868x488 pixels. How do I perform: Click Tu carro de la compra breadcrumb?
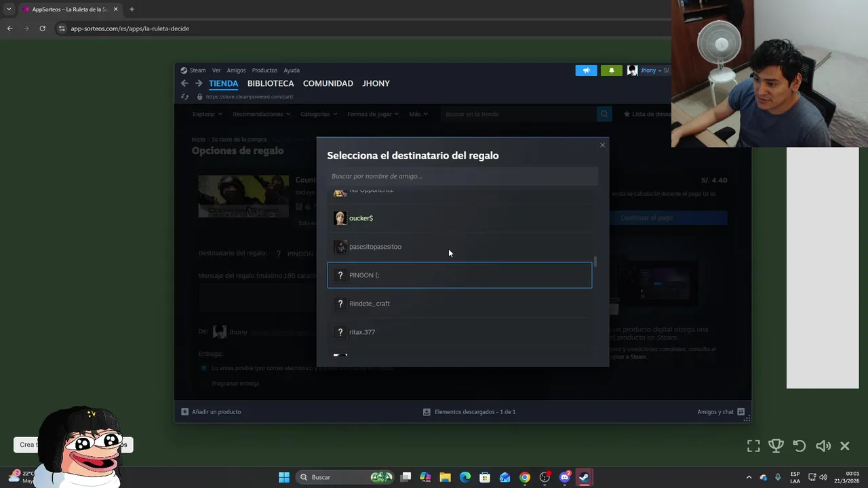[x=239, y=140]
